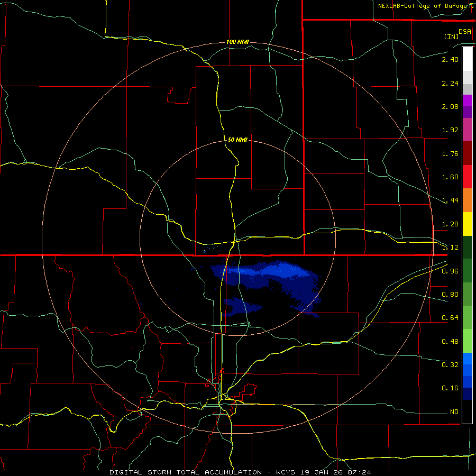Screen dimensions: 476x476
Task: Select the 1.44 legend value
Action: click(450, 200)
